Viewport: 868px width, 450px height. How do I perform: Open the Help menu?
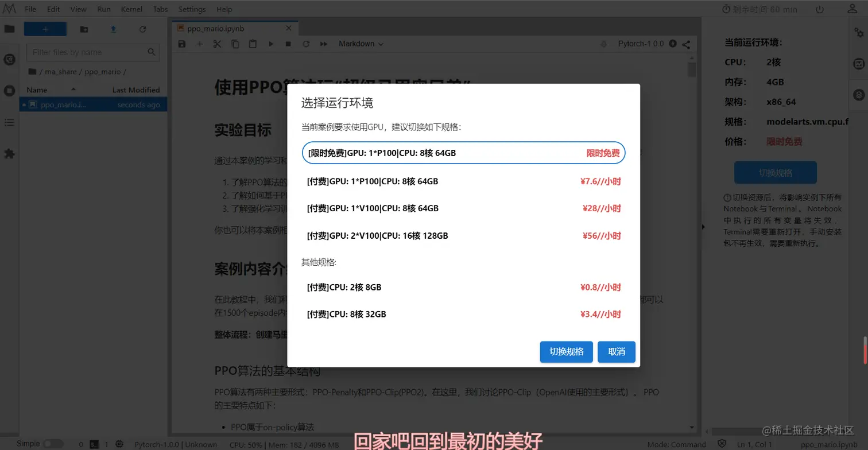(x=224, y=9)
